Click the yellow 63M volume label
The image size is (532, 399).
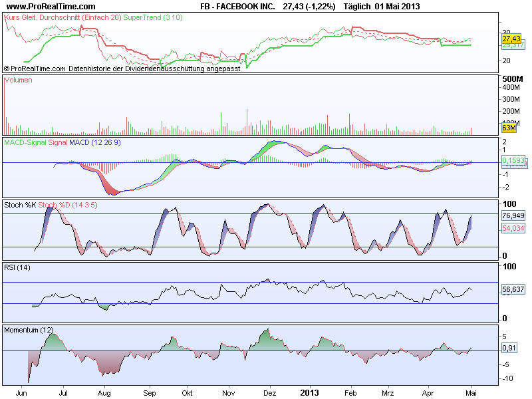coord(509,128)
